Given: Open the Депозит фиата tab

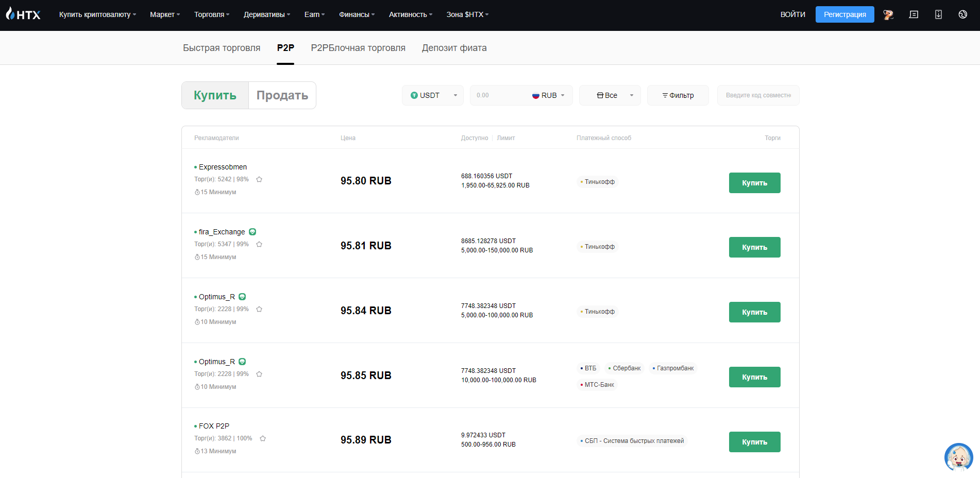Looking at the screenshot, I should [454, 48].
